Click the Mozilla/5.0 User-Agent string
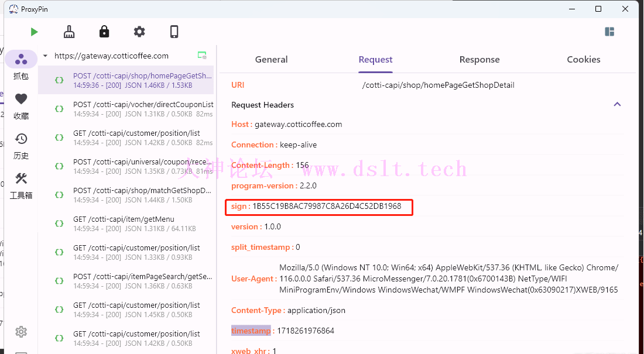Viewport: 644px width, 354px height. tap(448, 279)
